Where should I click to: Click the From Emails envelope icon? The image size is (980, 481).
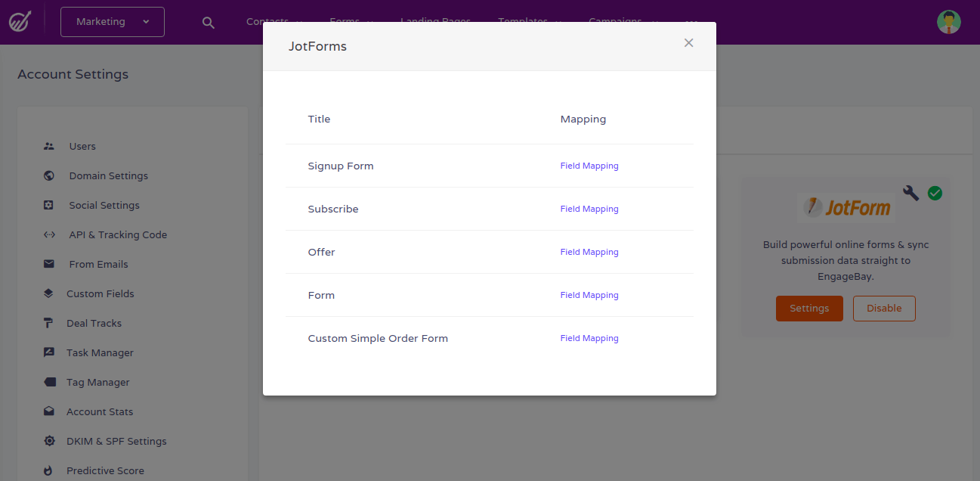(x=49, y=264)
